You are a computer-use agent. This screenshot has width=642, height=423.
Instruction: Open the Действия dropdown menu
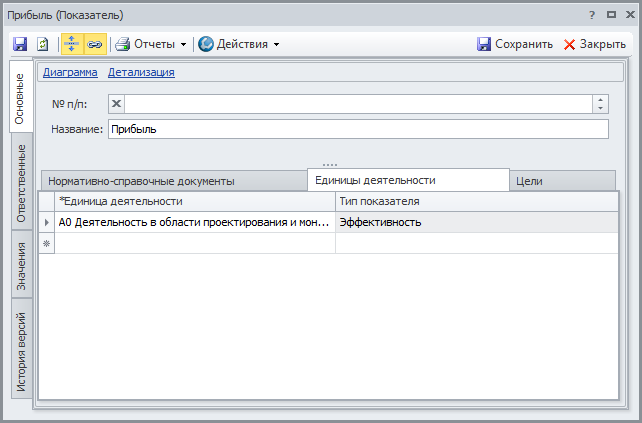[276, 44]
